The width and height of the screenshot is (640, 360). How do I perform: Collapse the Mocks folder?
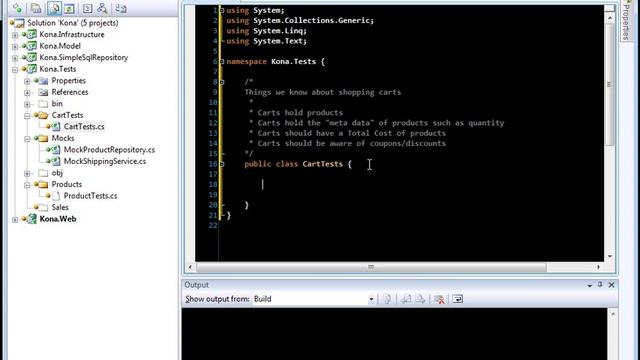[x=27, y=138]
